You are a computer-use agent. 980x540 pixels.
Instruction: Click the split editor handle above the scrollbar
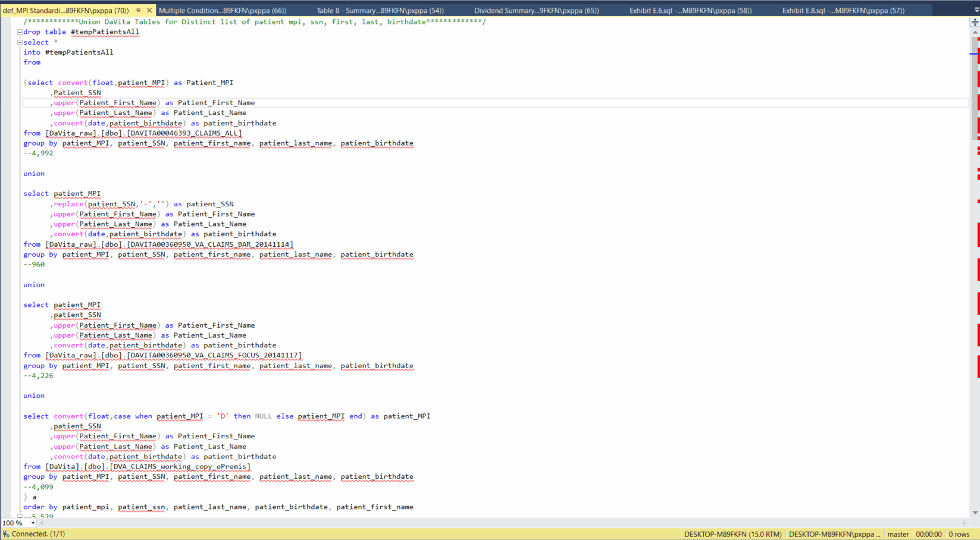click(x=975, y=22)
